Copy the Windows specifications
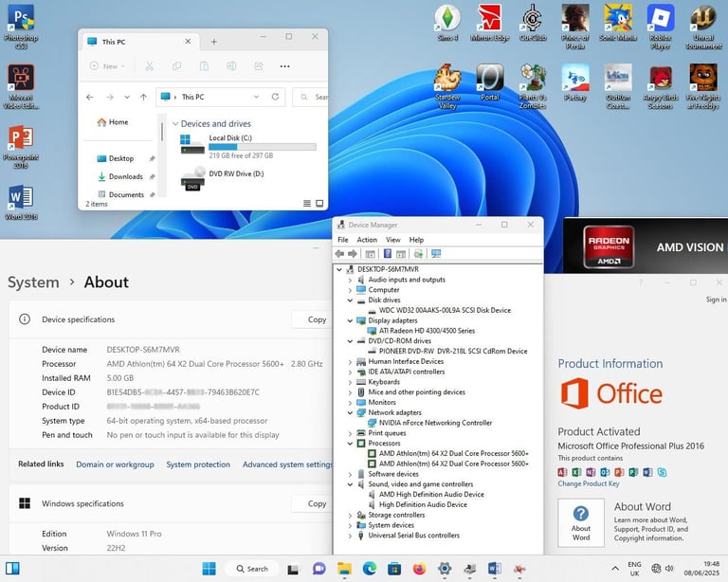 [x=316, y=503]
